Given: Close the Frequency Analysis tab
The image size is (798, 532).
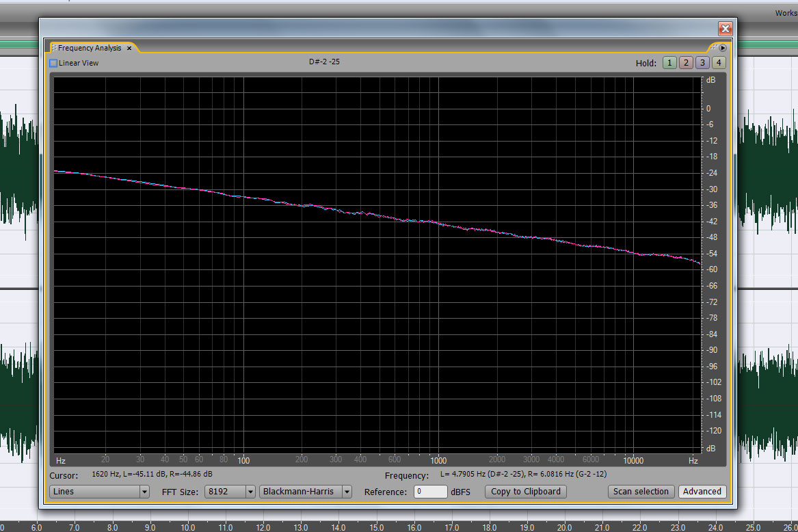Looking at the screenshot, I should tap(129, 48).
